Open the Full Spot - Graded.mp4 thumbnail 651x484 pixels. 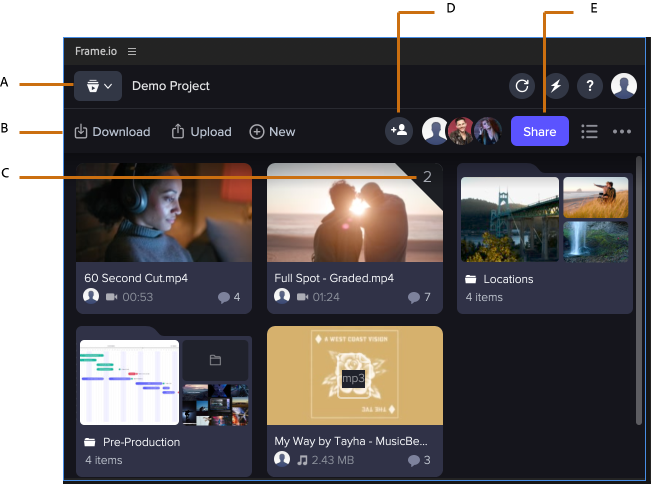click(355, 213)
